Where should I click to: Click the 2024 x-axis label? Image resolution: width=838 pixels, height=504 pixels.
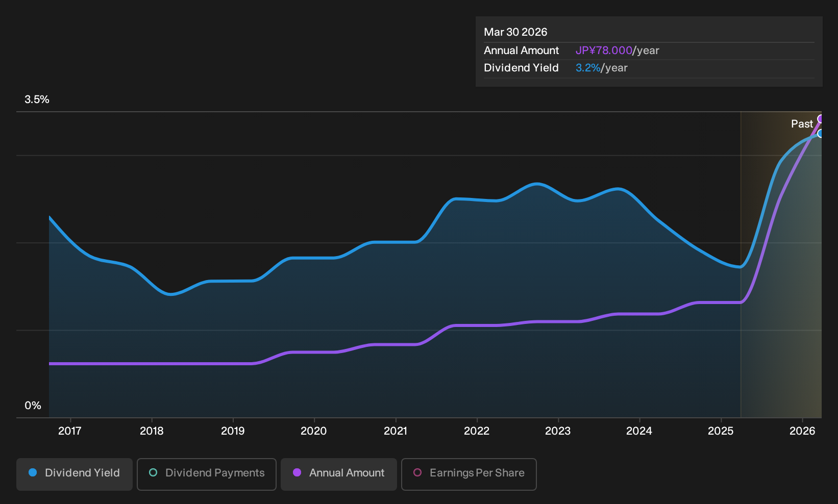[639, 431]
